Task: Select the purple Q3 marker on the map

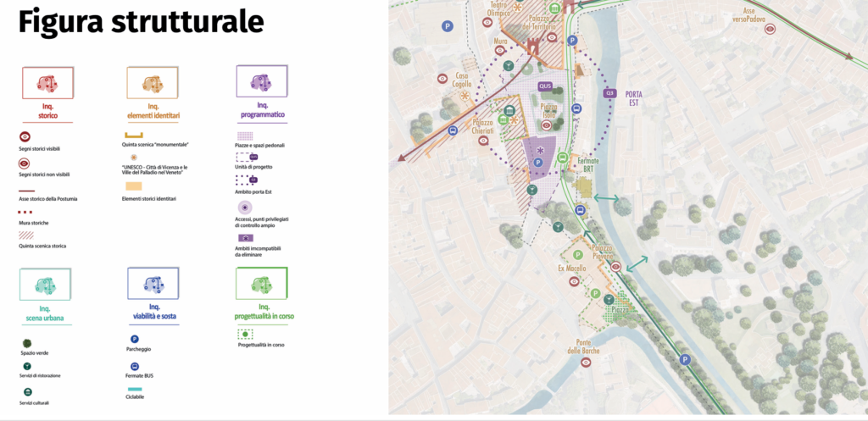Action: tap(609, 93)
